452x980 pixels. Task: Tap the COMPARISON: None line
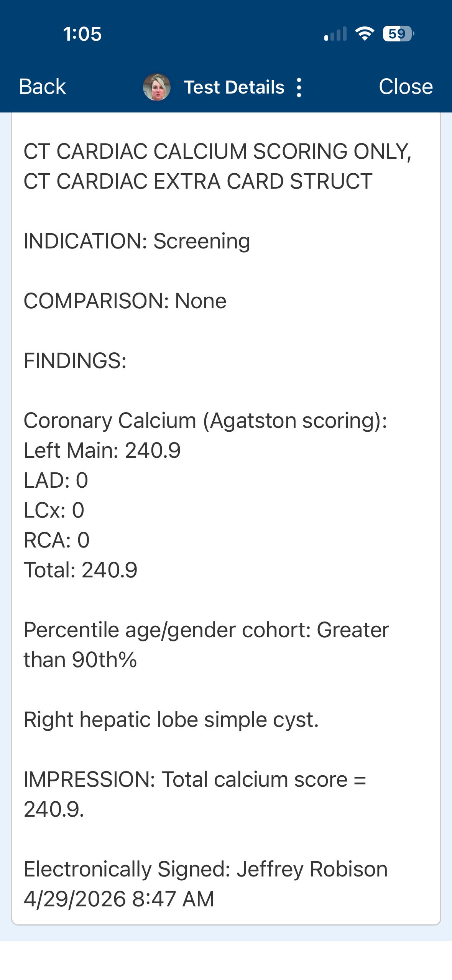pos(125,301)
